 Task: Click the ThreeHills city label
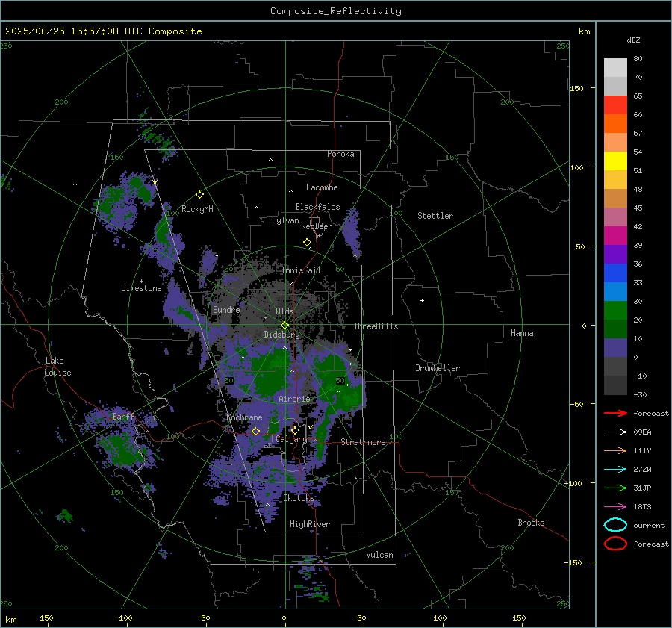(376, 326)
